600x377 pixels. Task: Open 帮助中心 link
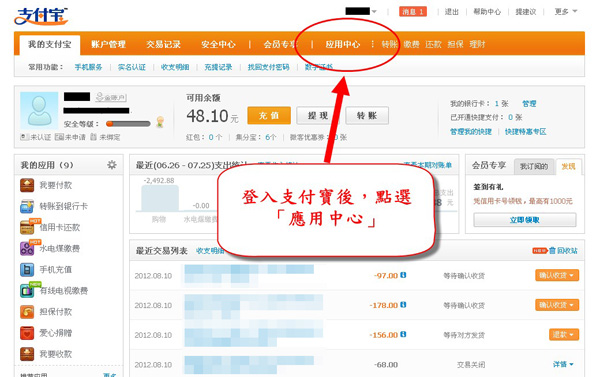coord(487,12)
